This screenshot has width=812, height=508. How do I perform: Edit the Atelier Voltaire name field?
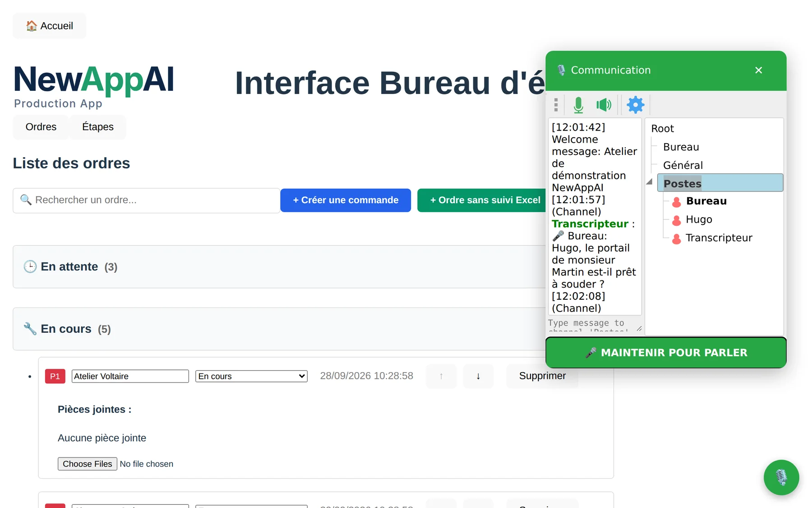(x=130, y=376)
